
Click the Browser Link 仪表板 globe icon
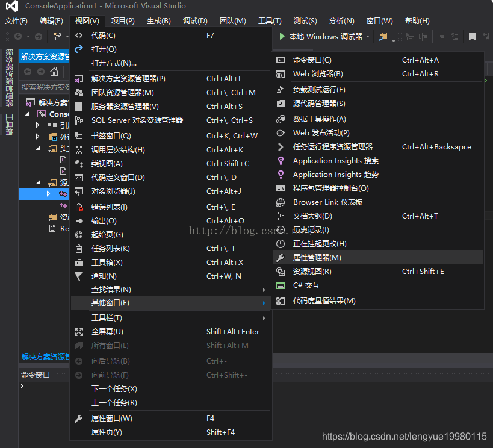281,202
